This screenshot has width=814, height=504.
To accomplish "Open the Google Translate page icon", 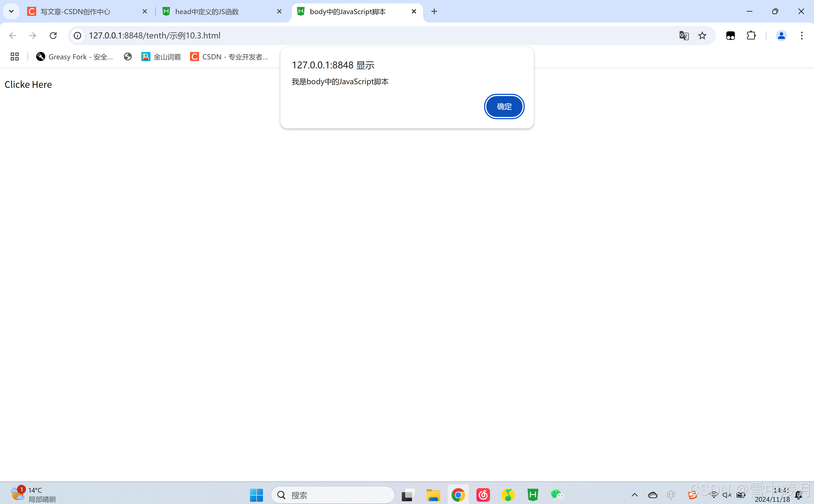I will coord(684,36).
